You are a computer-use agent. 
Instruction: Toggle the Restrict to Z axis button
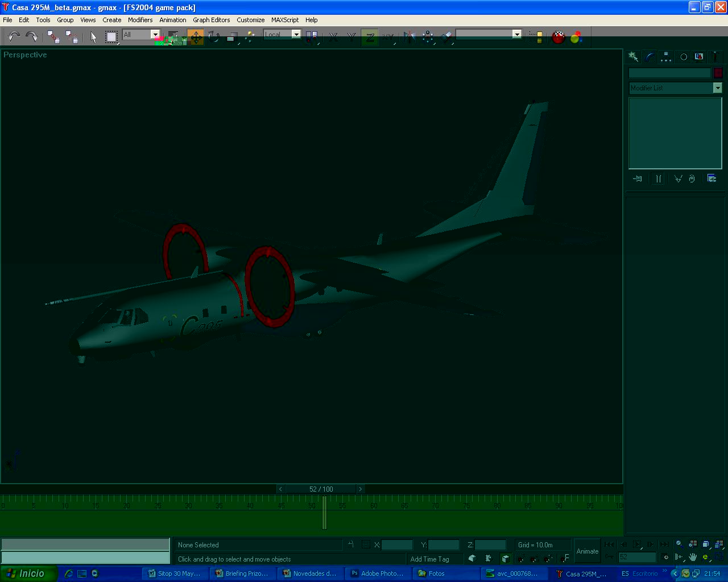coord(370,38)
